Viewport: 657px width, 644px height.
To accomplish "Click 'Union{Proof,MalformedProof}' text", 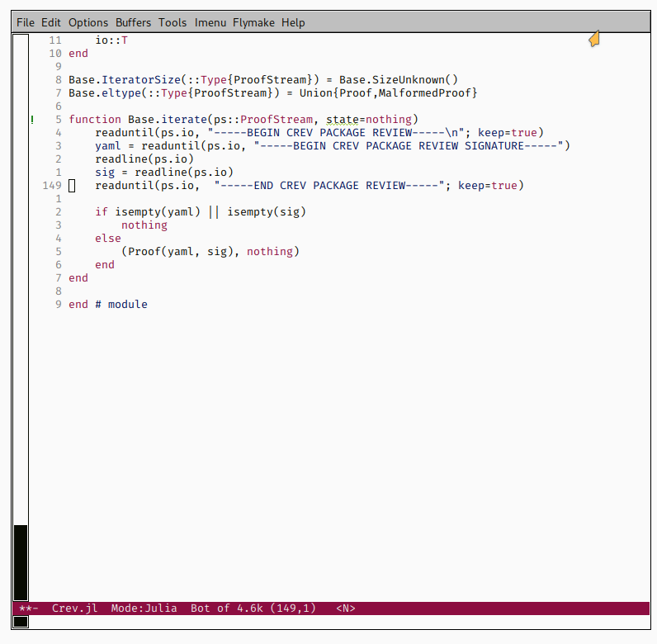I will 389,92.
